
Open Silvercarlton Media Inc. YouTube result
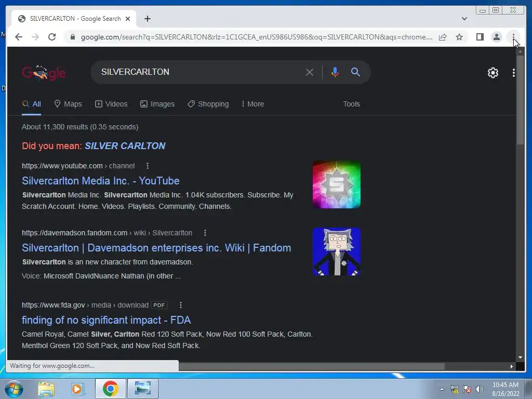tap(101, 181)
